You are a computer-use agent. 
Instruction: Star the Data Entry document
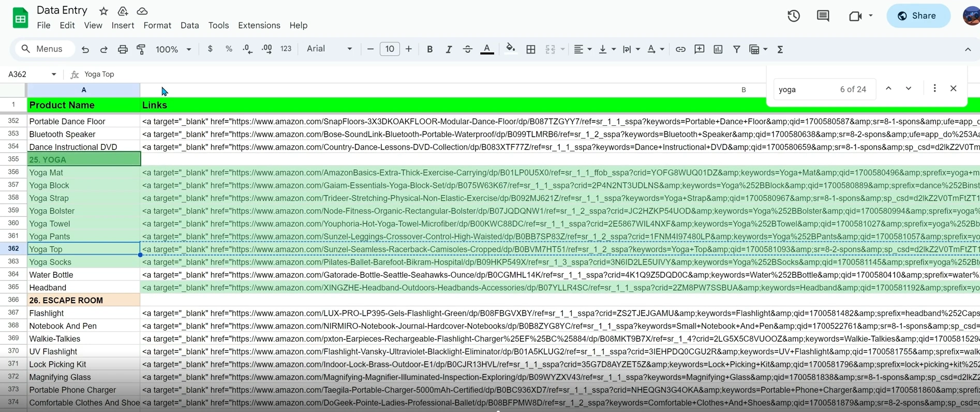[x=103, y=11]
